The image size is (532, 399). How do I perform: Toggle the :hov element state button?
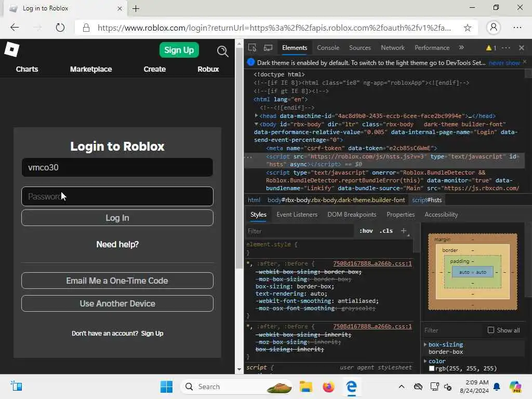tap(366, 231)
